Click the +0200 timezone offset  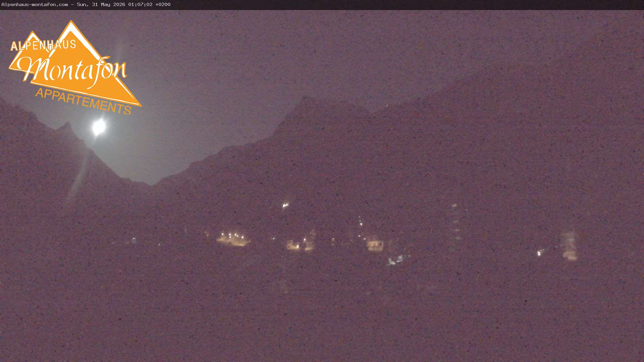coord(163,4)
